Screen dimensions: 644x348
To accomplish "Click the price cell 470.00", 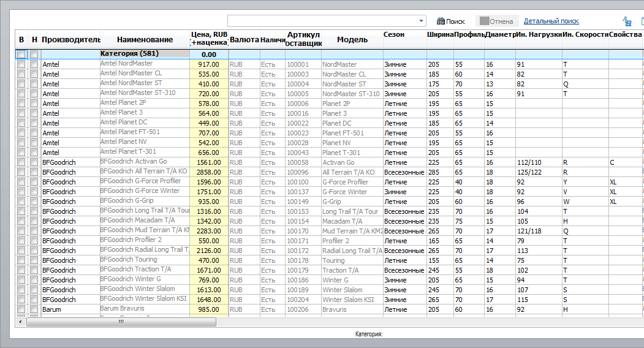I will click(209, 260).
